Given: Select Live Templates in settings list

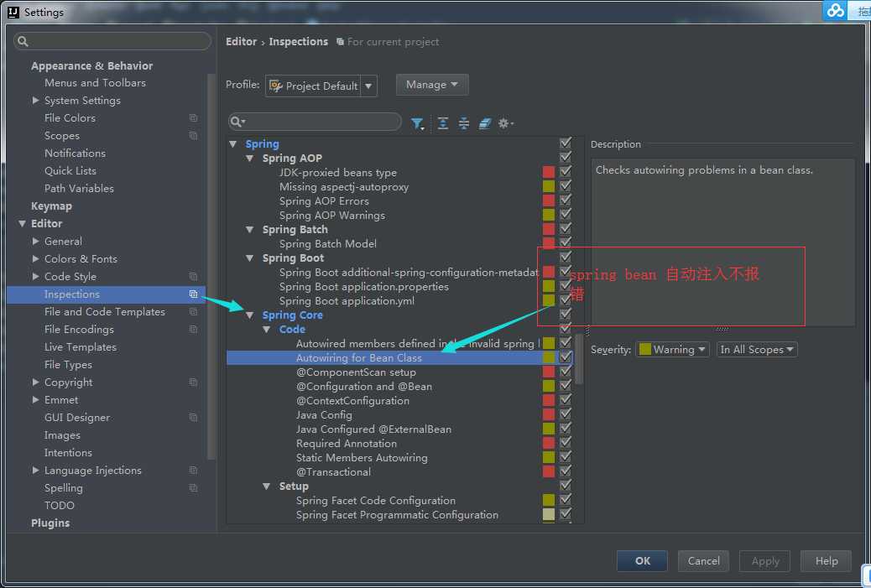Looking at the screenshot, I should tap(81, 347).
